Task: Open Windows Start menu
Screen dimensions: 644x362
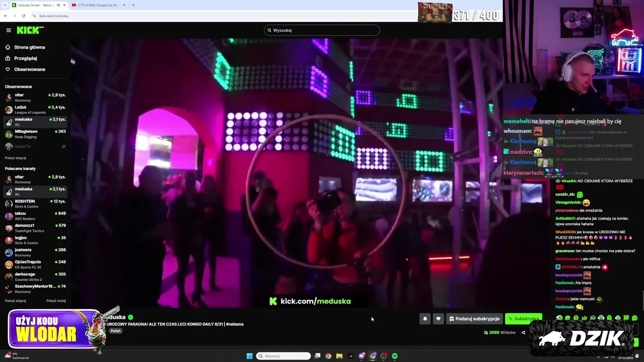Action: 250,356
